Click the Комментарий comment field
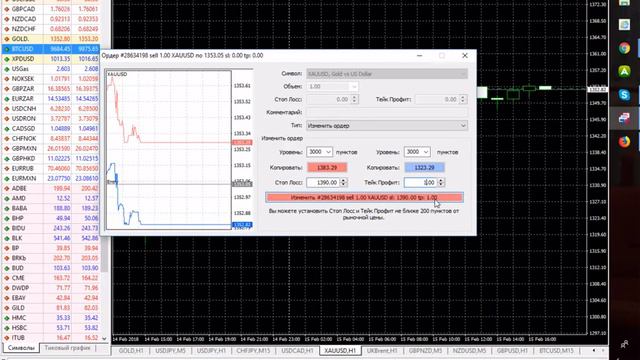Viewport: 640px width, 360px height. [x=387, y=112]
